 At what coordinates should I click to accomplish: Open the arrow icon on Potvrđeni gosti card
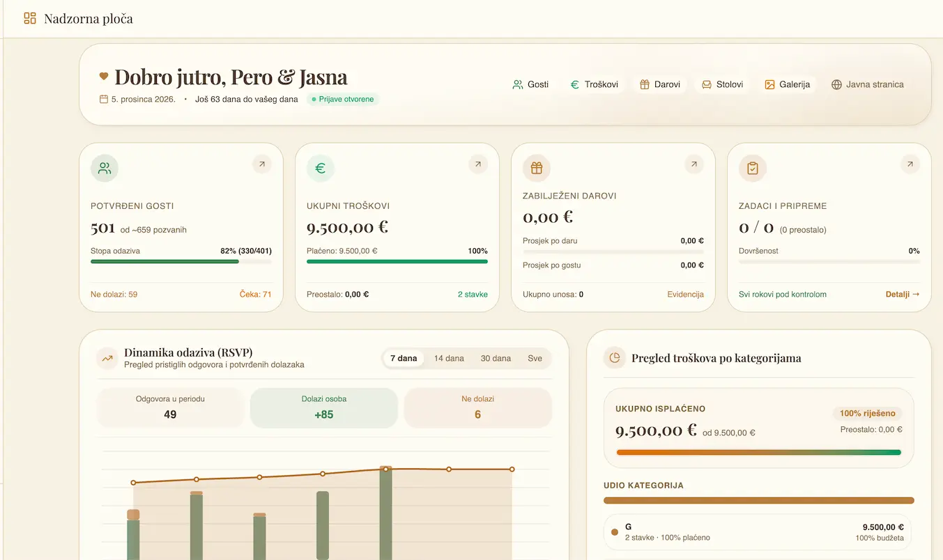coord(262,164)
